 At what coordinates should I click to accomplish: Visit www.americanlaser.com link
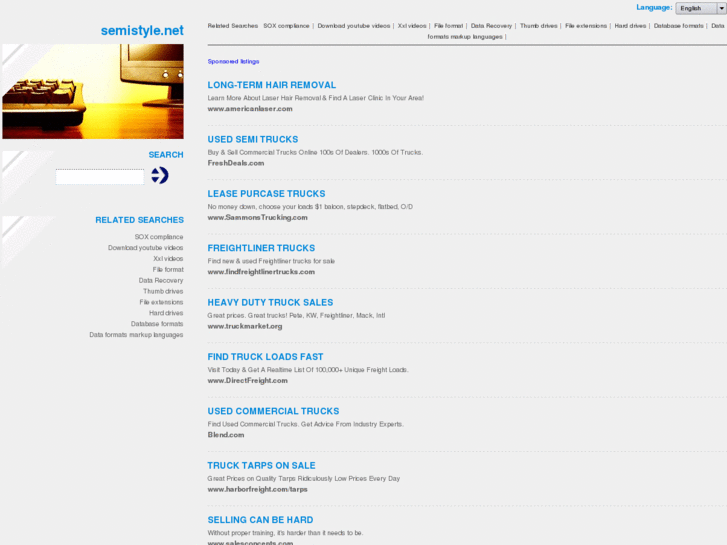pyautogui.click(x=250, y=109)
